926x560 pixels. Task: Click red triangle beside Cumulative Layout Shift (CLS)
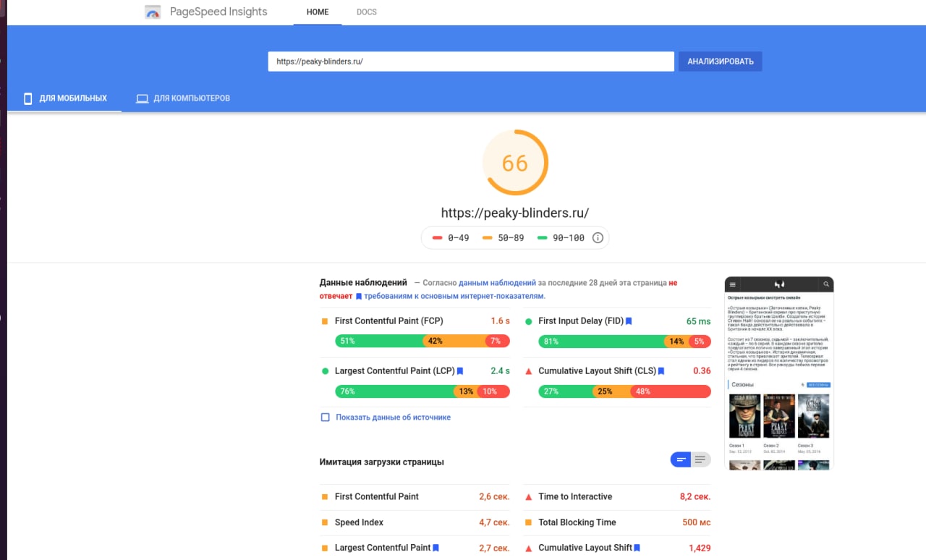tap(528, 371)
